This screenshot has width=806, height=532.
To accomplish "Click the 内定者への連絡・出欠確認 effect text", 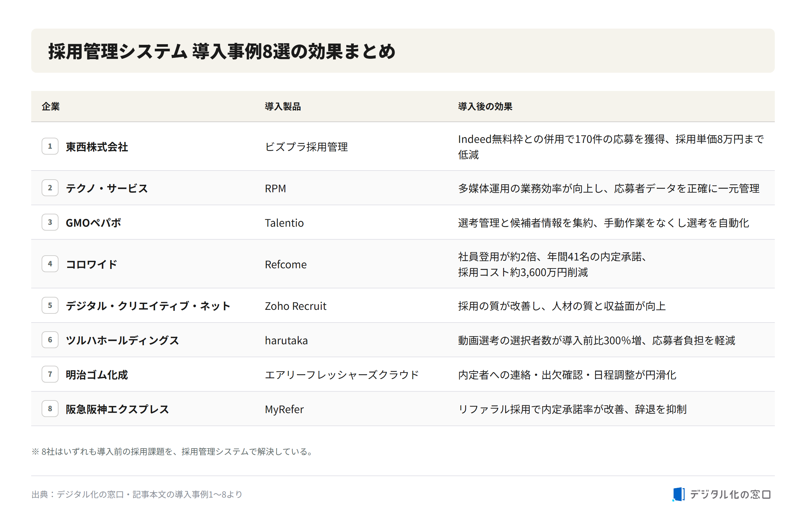I will pyautogui.click(x=567, y=374).
